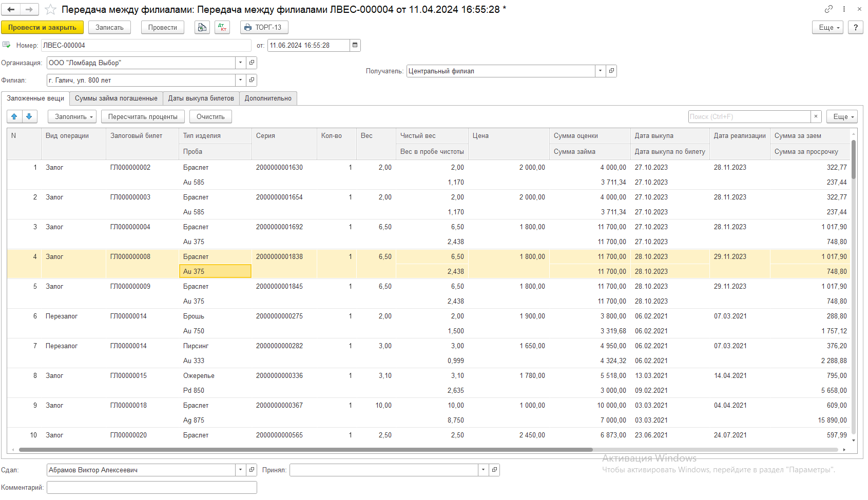Go forward with the right arrow
868x500 pixels.
(29, 9)
